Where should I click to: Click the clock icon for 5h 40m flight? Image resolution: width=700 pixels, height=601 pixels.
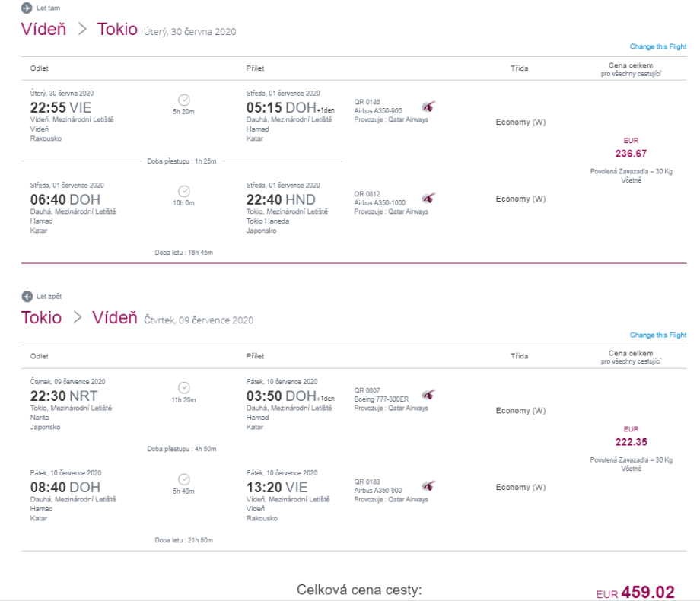[183, 479]
